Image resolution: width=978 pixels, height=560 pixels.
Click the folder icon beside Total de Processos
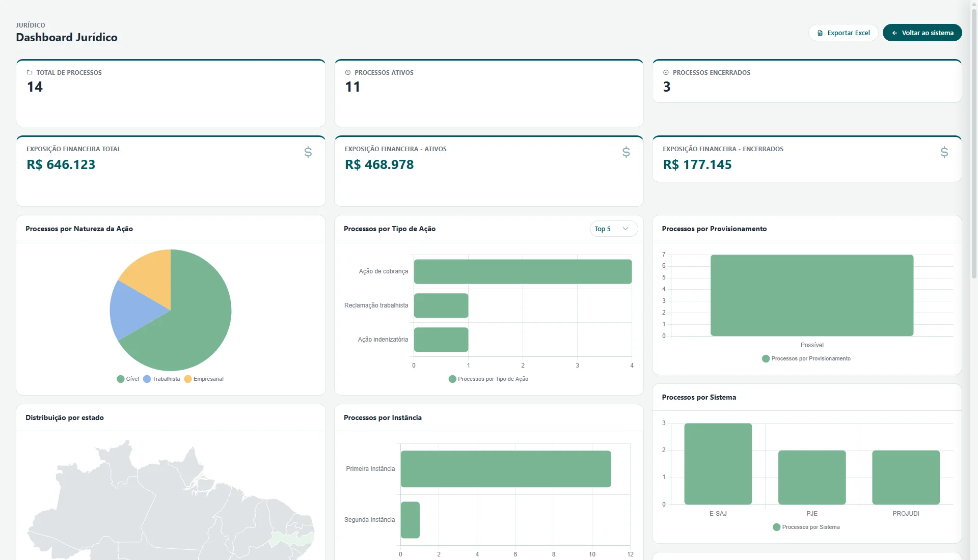pyautogui.click(x=30, y=73)
